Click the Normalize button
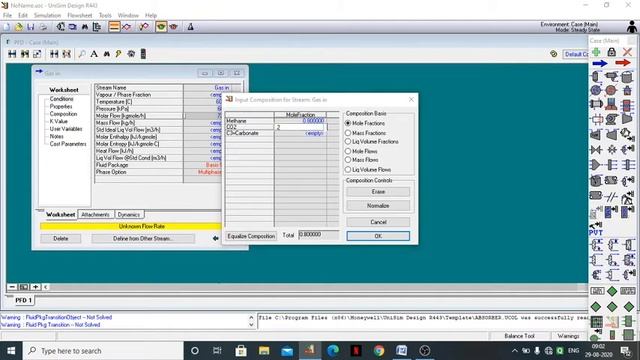 (378, 206)
